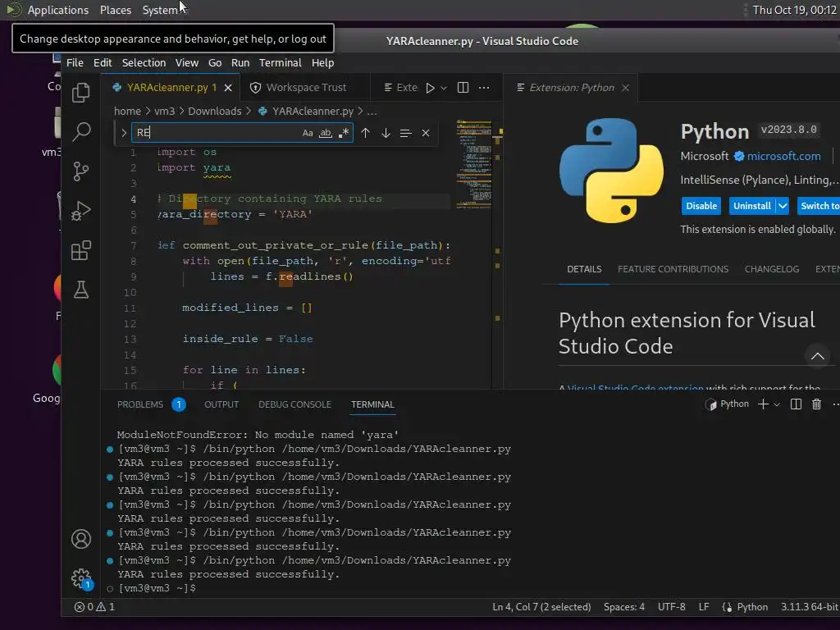Open the System menu in top panel
This screenshot has height=630, width=840.
pyautogui.click(x=160, y=10)
